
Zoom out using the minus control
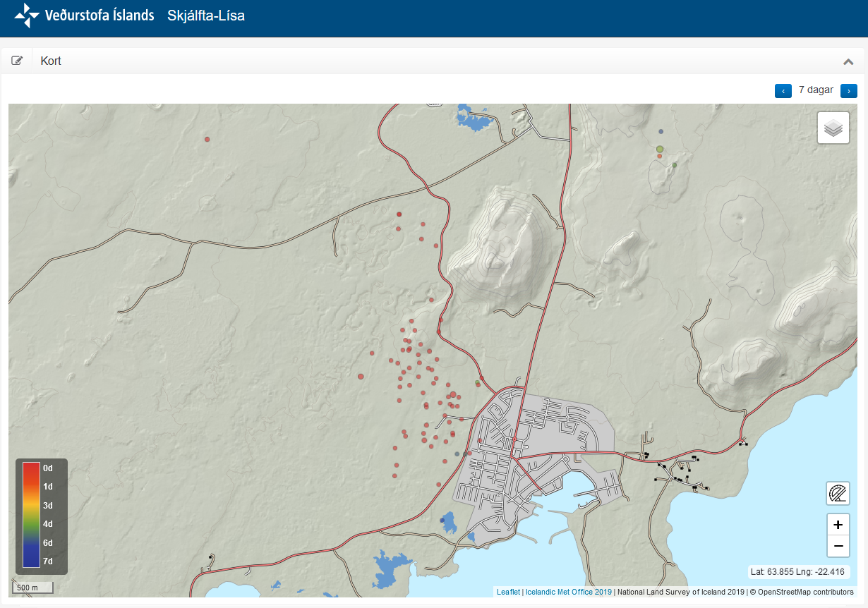click(838, 546)
